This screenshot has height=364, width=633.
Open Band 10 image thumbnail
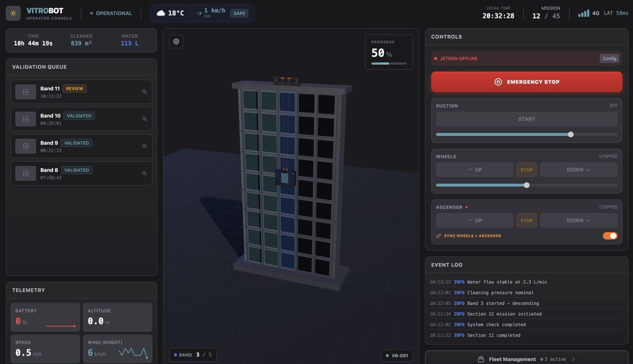click(26, 119)
